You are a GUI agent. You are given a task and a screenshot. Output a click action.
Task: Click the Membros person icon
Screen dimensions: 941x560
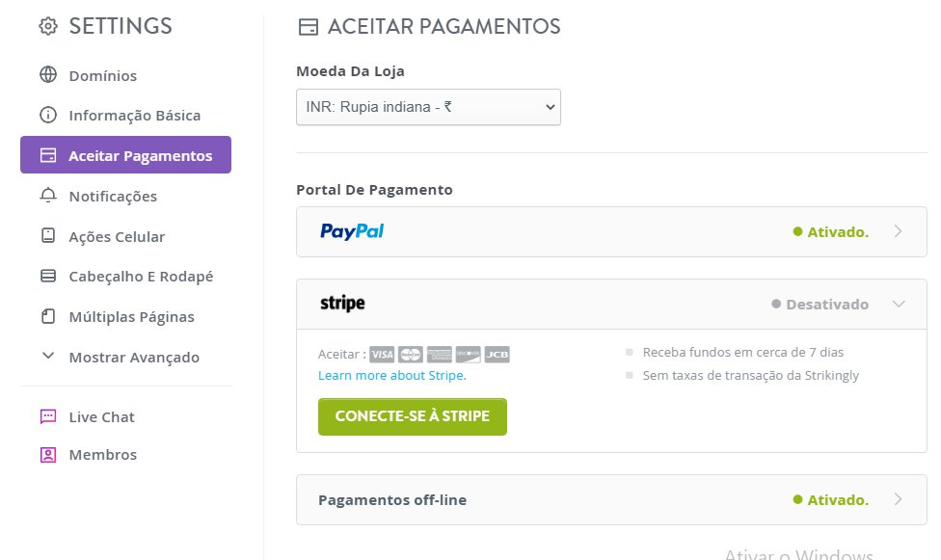click(48, 455)
